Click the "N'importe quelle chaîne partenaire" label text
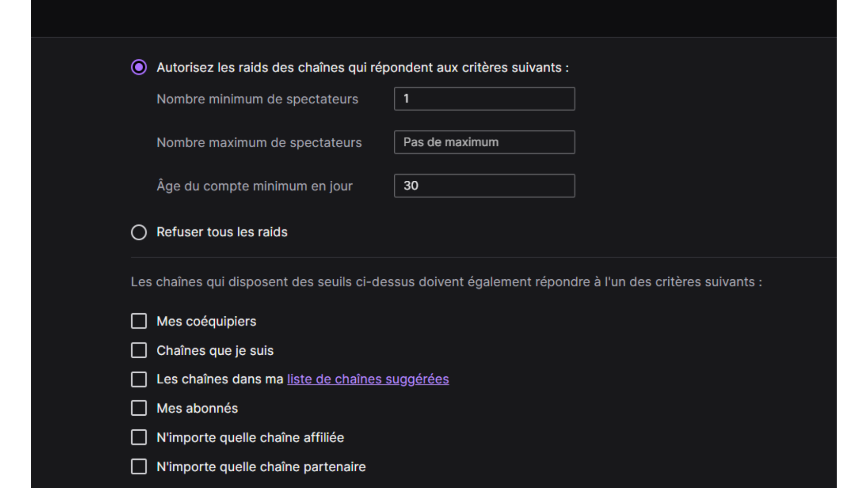Screen dimensions: 868x488 (261, 467)
